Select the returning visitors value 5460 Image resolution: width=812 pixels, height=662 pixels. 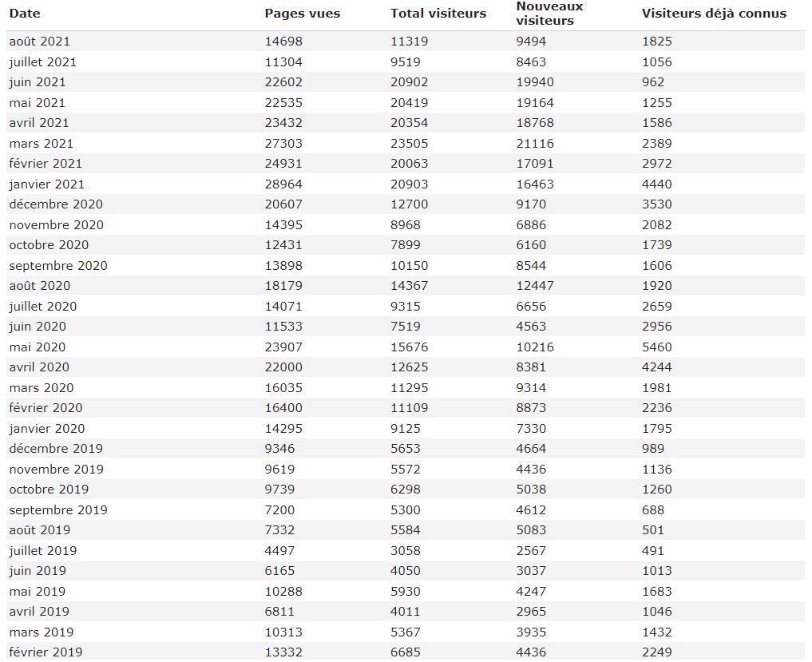pyautogui.click(x=657, y=347)
